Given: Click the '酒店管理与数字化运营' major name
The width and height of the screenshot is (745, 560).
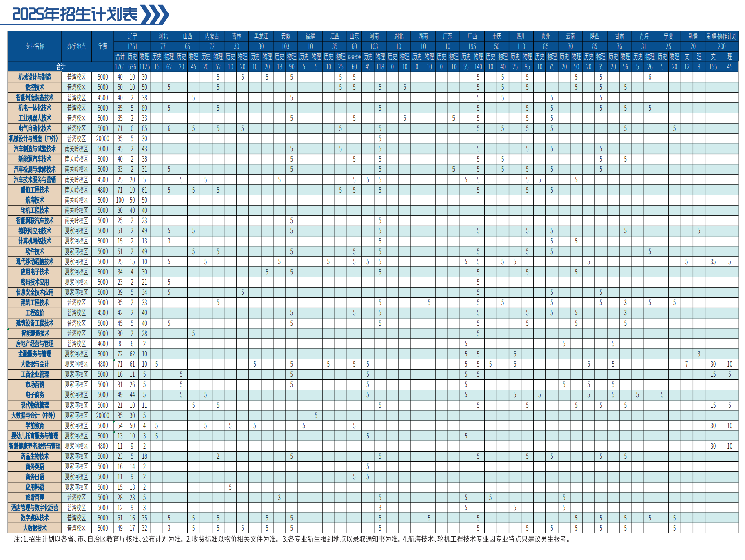Looking at the screenshot, I should click(35, 507).
